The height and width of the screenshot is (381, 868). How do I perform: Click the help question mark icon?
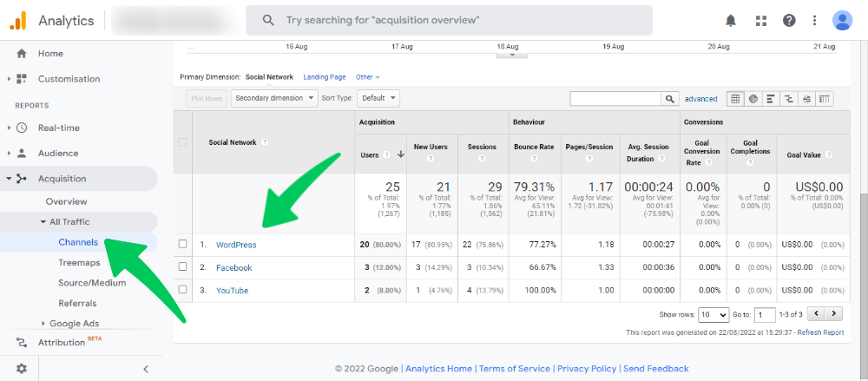click(788, 20)
